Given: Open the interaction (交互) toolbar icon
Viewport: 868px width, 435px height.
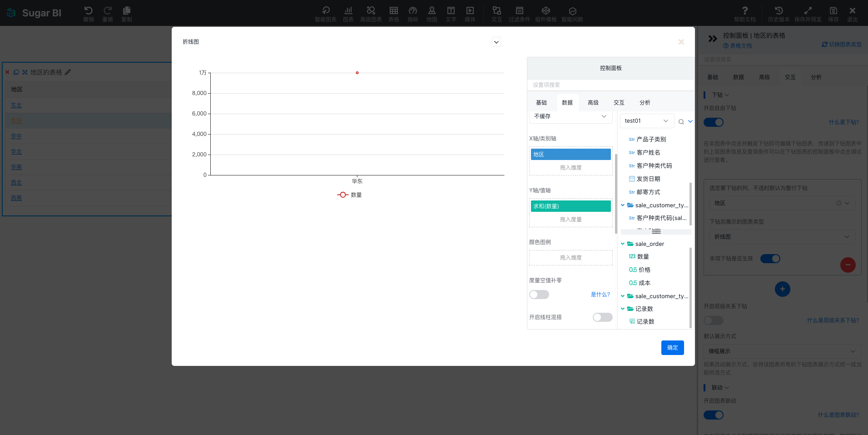Looking at the screenshot, I should 497,10.
